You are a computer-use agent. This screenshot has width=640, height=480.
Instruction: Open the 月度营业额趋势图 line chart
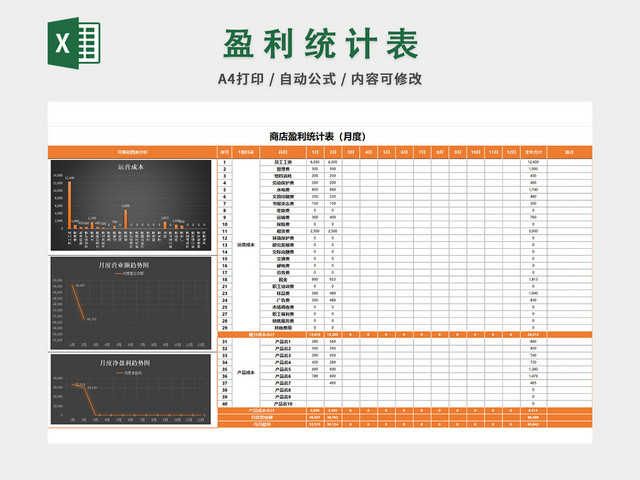131,303
